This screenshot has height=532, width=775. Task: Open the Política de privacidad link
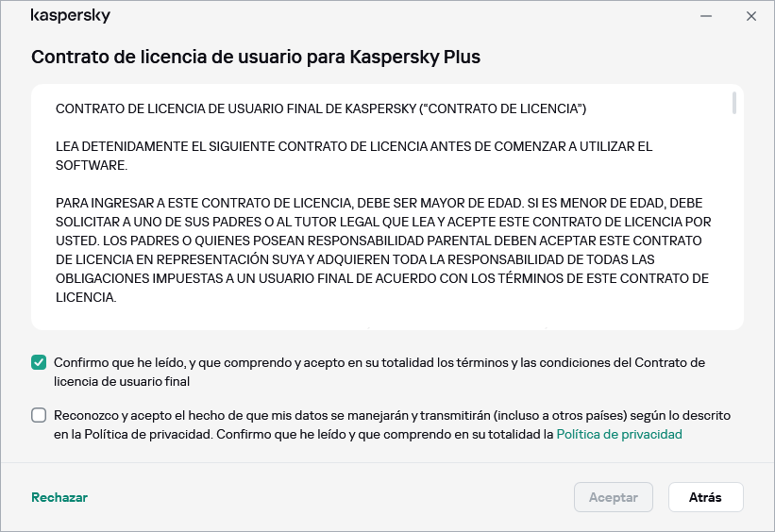pos(619,435)
